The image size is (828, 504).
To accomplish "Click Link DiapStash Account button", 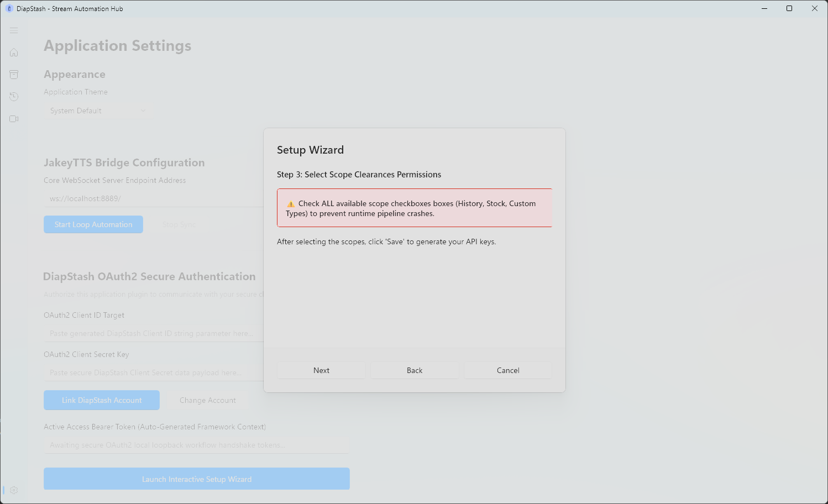I will (x=102, y=400).
